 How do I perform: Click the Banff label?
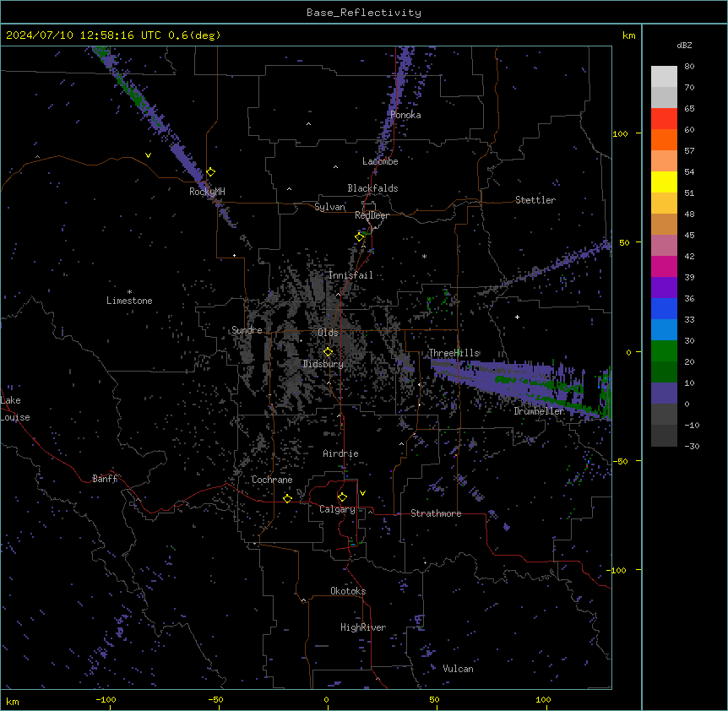(105, 479)
